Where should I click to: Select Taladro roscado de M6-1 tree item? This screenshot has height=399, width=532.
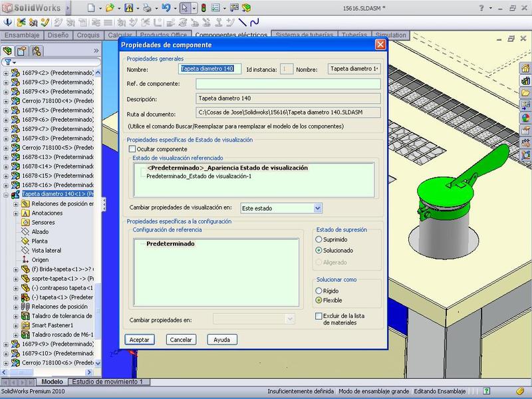click(63, 335)
